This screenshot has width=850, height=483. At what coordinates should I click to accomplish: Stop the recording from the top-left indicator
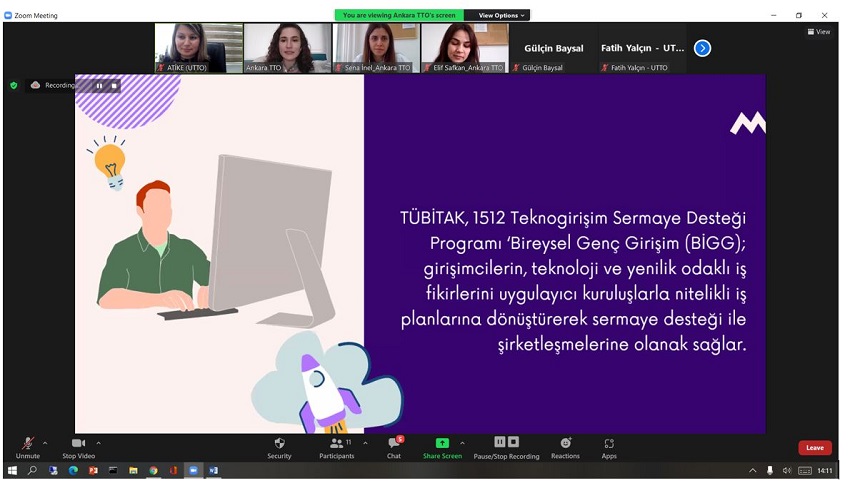[113, 86]
